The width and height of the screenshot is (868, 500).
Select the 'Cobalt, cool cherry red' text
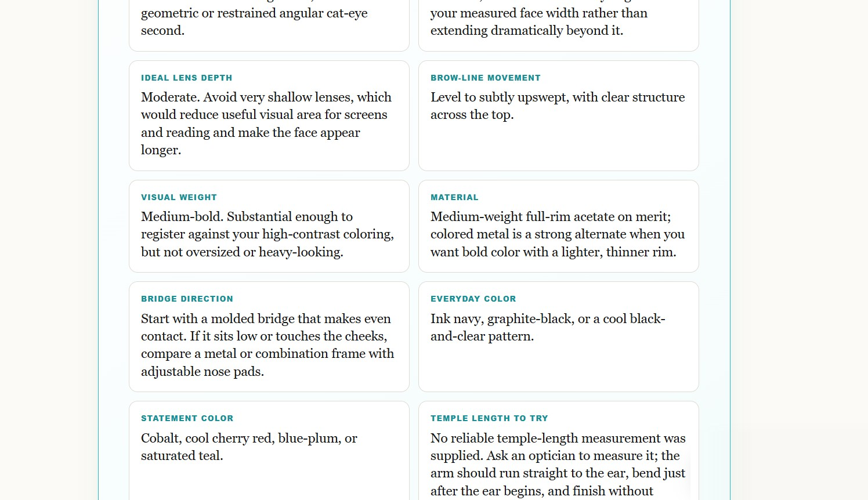coord(249,447)
